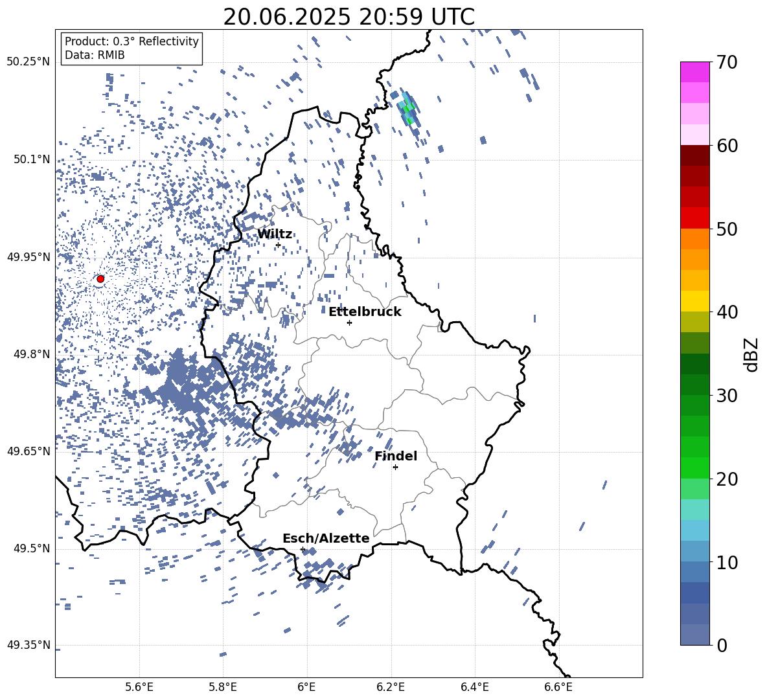Viewport: 767px width, 700px height.
Task: Click the 49.65°N latitude label
Action: tap(29, 451)
